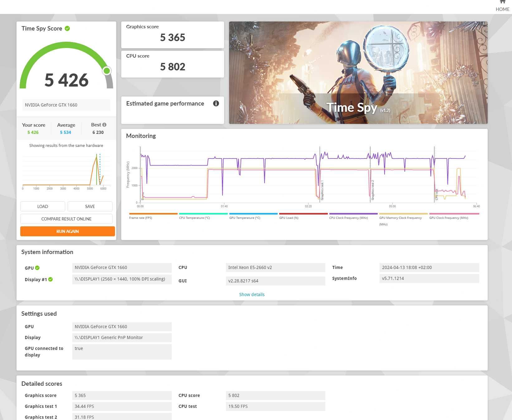Click DISPLAY1 Generic PnP Monitor setting

point(122,337)
